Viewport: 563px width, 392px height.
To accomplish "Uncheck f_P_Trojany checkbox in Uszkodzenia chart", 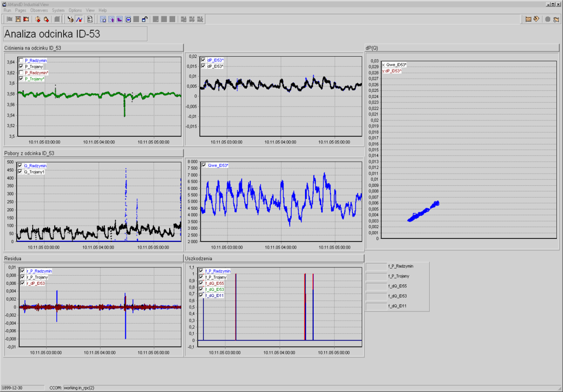I will click(201, 277).
